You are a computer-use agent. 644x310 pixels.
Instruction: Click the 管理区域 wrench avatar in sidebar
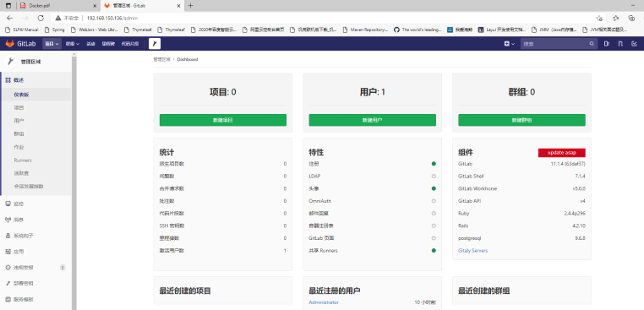click(10, 62)
